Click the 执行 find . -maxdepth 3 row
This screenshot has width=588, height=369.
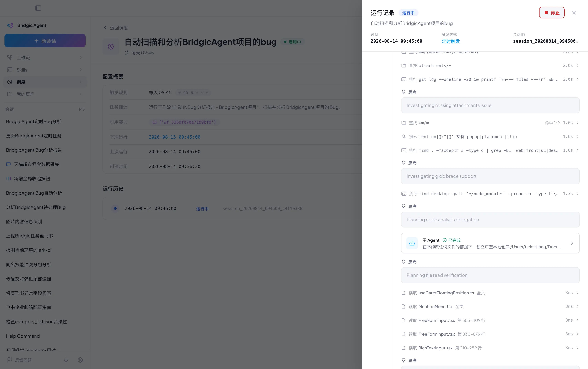[490, 150]
